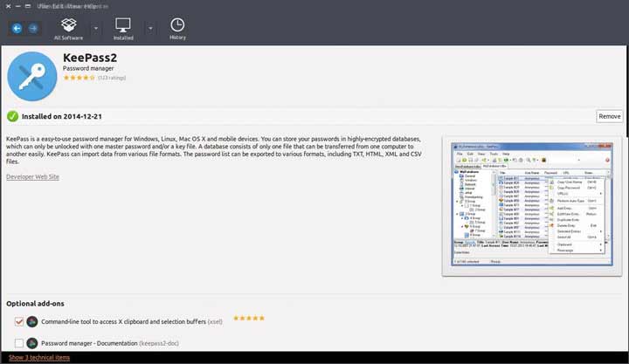Viewport: 629px width, 364px height.
Task: Check the keepass2-doc Documentation add-on
Action: coord(19,343)
